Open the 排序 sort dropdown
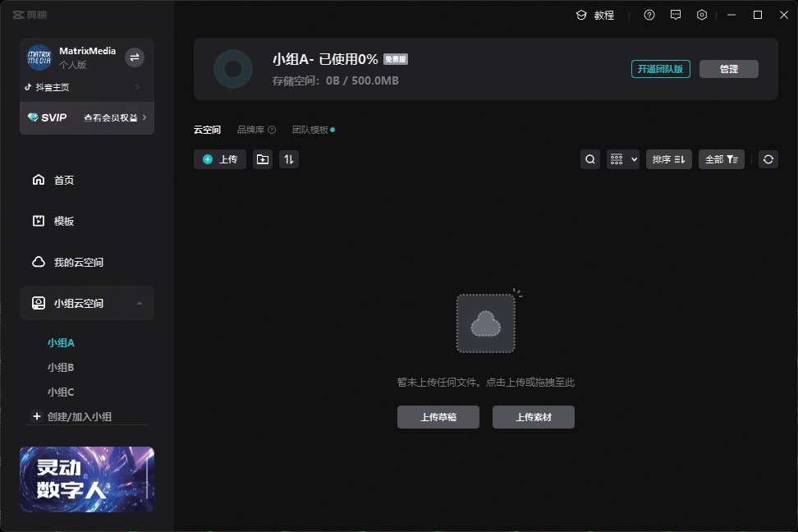 pos(669,159)
